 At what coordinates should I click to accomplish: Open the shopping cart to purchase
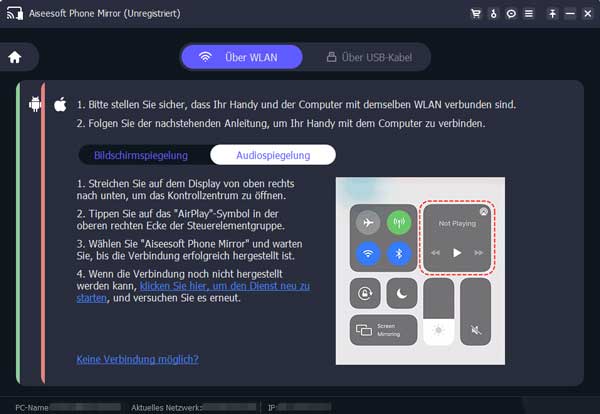pos(476,15)
